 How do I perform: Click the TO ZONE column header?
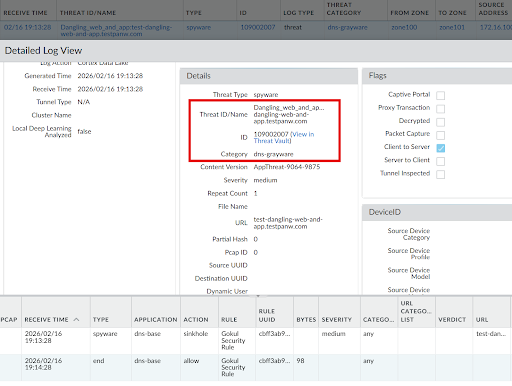452,13
